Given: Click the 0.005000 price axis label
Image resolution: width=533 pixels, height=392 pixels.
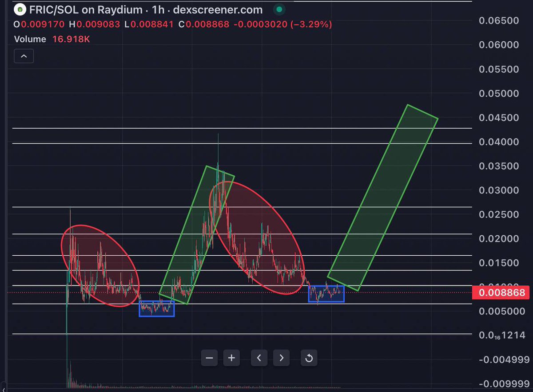Looking at the screenshot, I should pyautogui.click(x=501, y=311).
